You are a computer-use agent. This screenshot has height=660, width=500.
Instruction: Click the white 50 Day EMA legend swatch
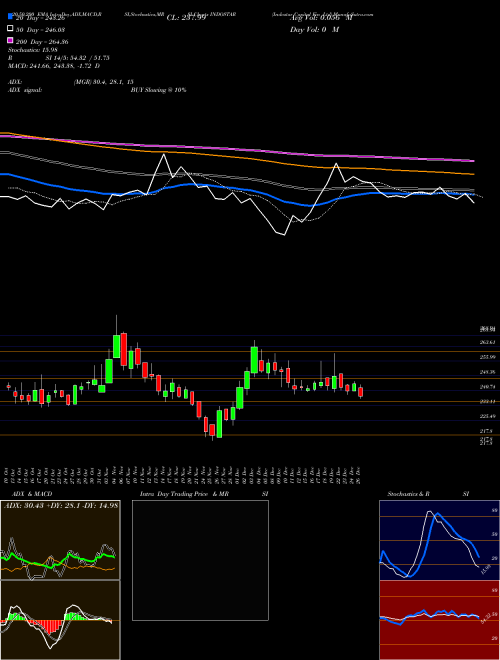tap(10, 29)
